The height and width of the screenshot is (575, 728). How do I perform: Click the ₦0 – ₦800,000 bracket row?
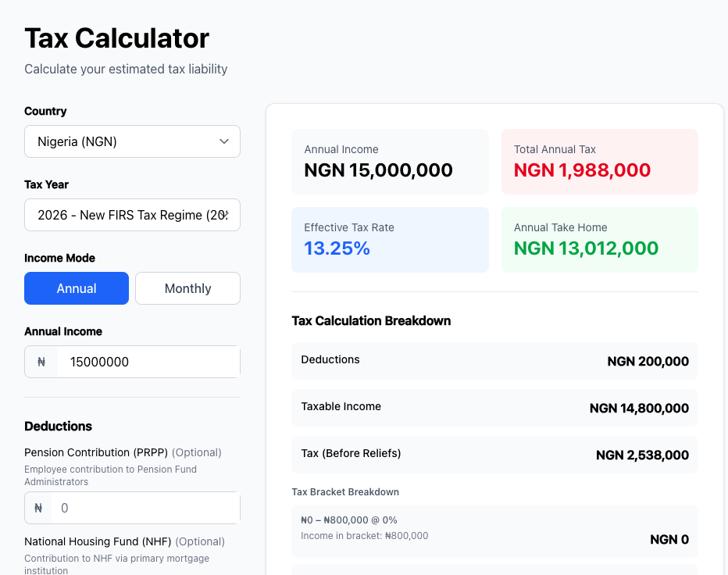494,531
